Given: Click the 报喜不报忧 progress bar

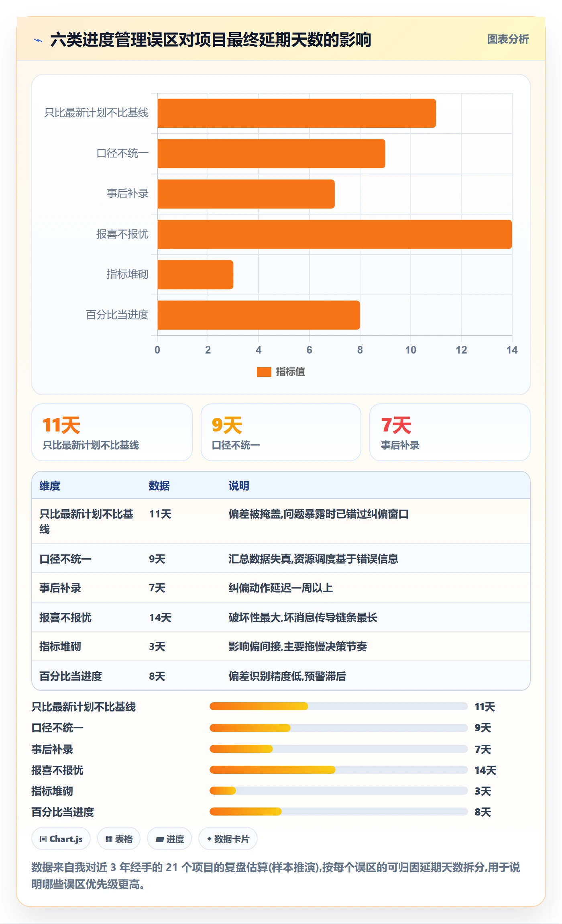Looking at the screenshot, I should [338, 770].
